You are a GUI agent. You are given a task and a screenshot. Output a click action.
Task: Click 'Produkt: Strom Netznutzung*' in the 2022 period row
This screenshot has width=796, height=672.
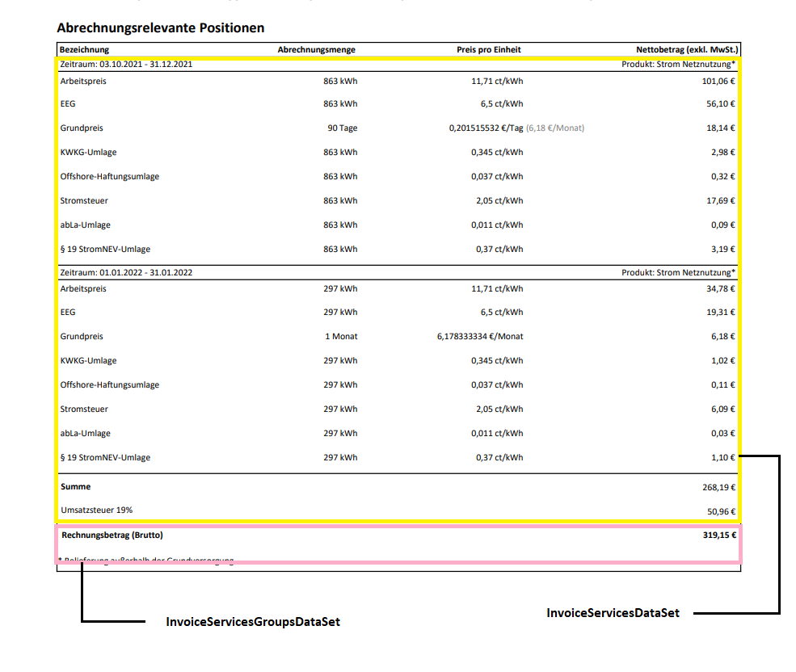678,272
